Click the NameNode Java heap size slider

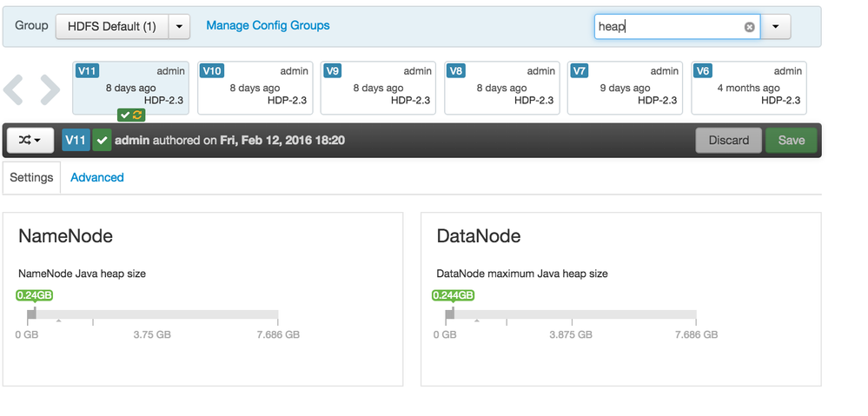click(156, 314)
